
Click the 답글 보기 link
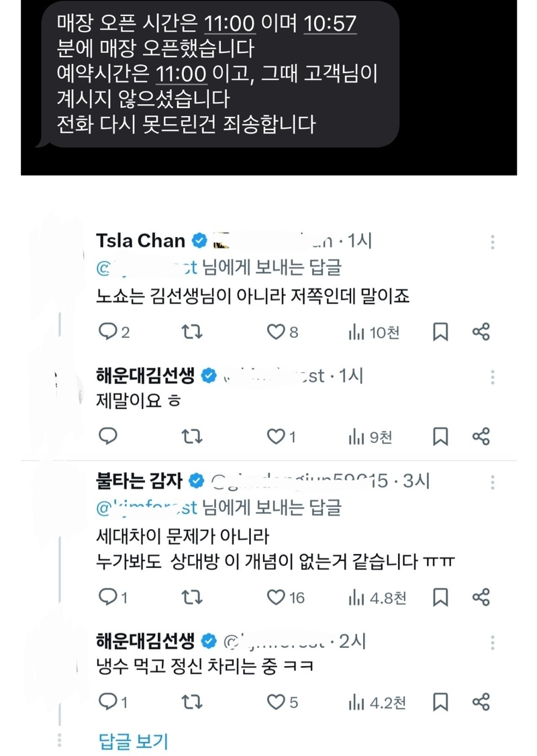pos(134,741)
